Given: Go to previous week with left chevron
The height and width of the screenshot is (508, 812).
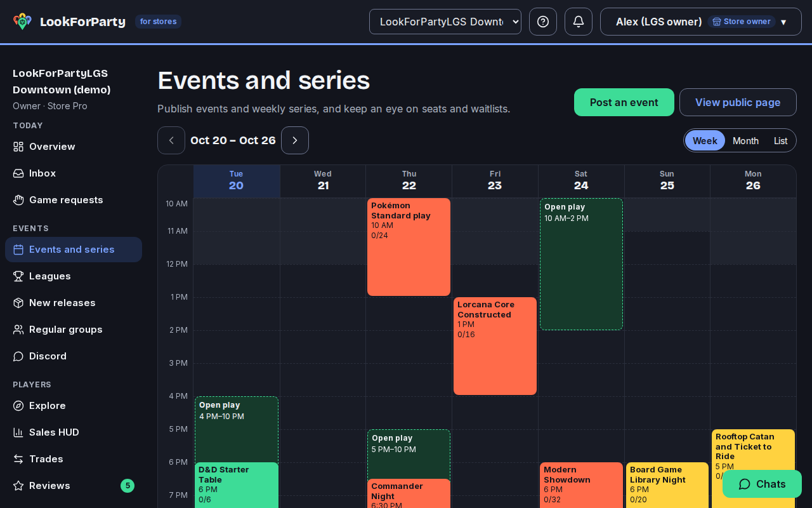Looking at the screenshot, I should tap(171, 140).
